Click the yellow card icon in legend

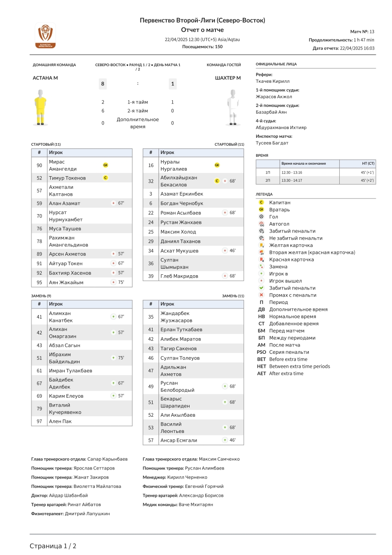coord(261,245)
